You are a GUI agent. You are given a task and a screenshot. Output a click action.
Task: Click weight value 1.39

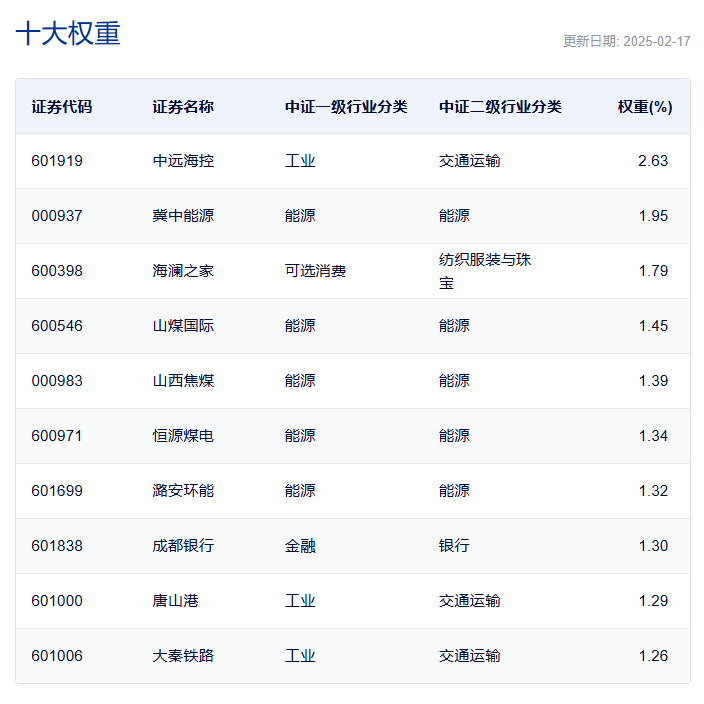(653, 381)
